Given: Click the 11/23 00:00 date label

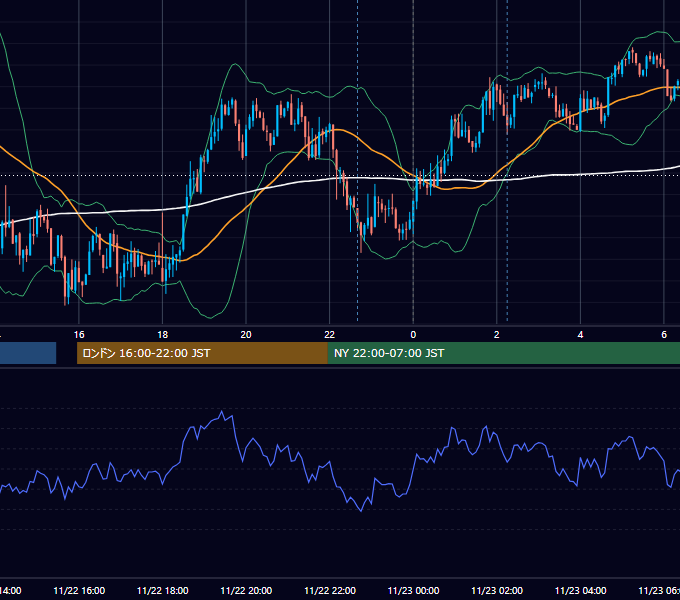Looking at the screenshot, I should coord(413,590).
